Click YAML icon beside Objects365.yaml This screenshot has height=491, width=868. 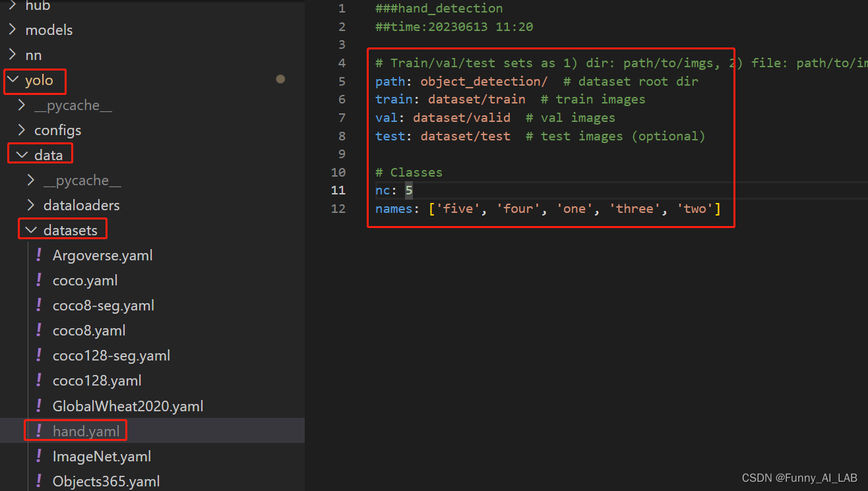click(x=39, y=481)
